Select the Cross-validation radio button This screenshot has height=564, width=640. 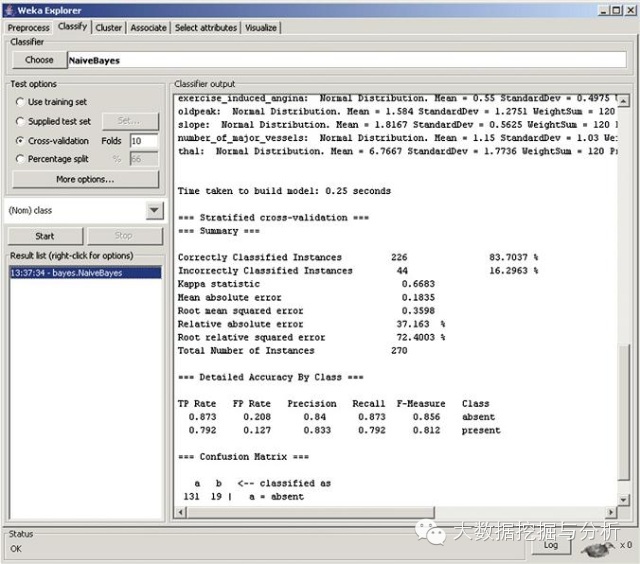tap(20, 141)
